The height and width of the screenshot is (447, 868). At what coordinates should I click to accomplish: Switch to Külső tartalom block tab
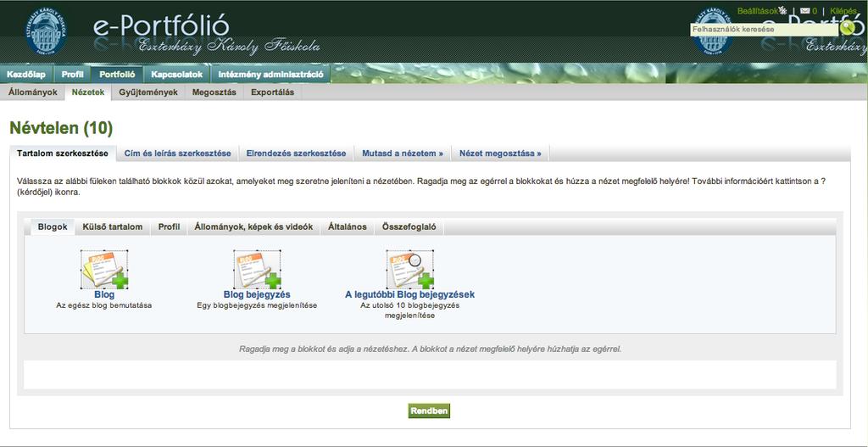point(113,227)
